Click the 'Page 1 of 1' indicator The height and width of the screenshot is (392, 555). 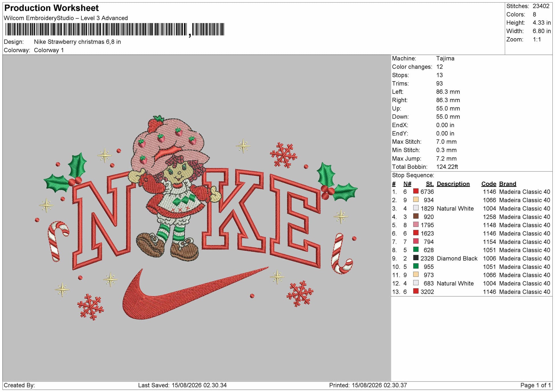(x=536, y=385)
